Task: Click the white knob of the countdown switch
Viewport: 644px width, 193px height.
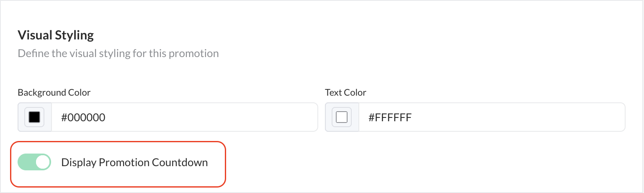Action: tap(43, 162)
